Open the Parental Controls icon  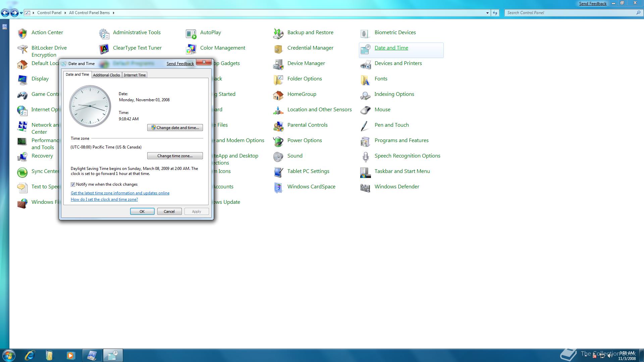278,126
